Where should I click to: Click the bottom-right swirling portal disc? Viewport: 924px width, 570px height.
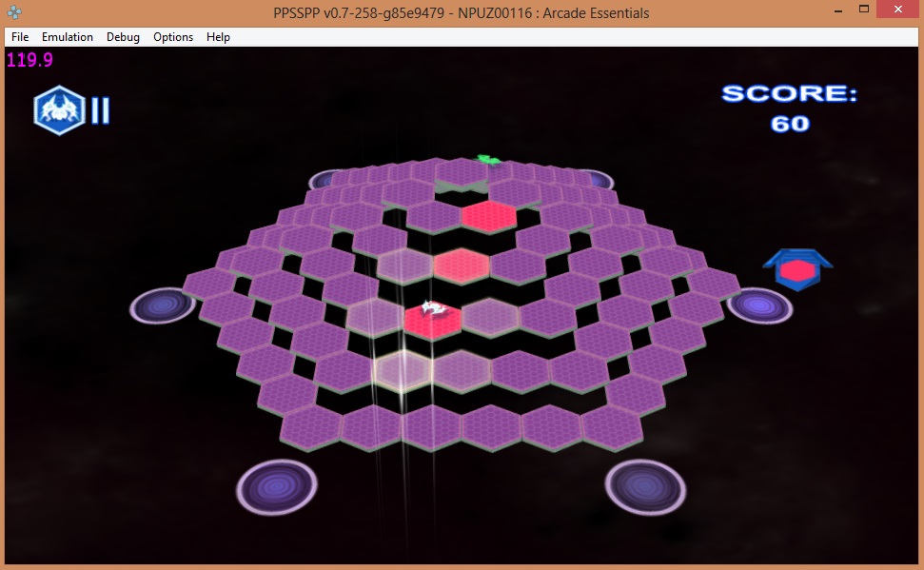click(645, 485)
